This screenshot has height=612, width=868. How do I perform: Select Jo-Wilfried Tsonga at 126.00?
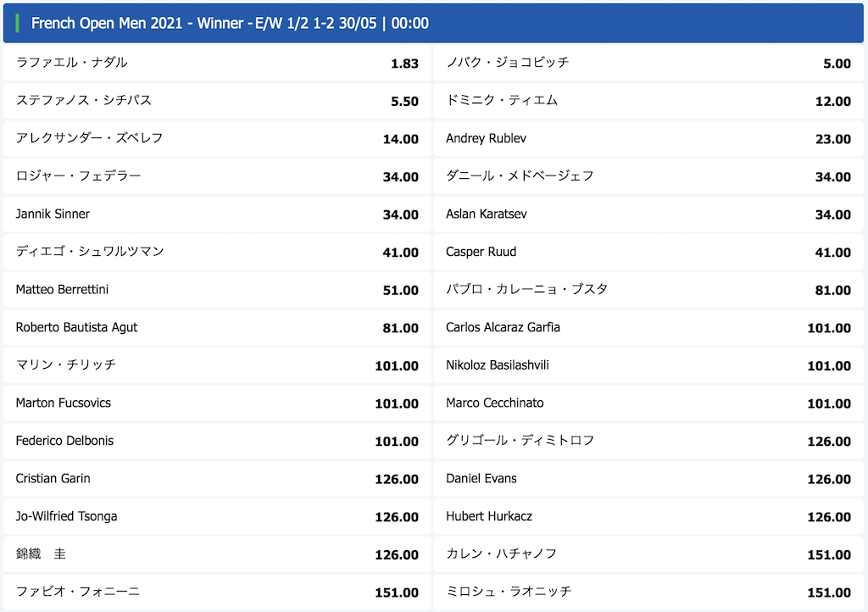pos(217,516)
